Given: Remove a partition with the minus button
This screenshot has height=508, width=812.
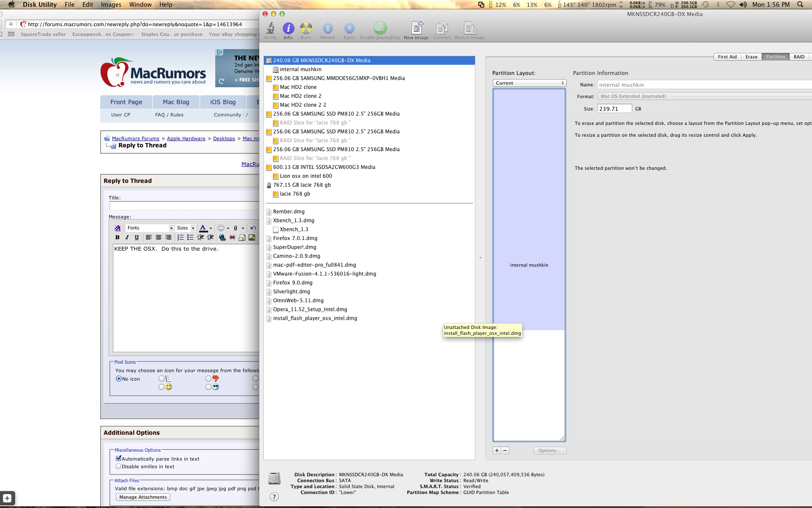Looking at the screenshot, I should point(505,450).
